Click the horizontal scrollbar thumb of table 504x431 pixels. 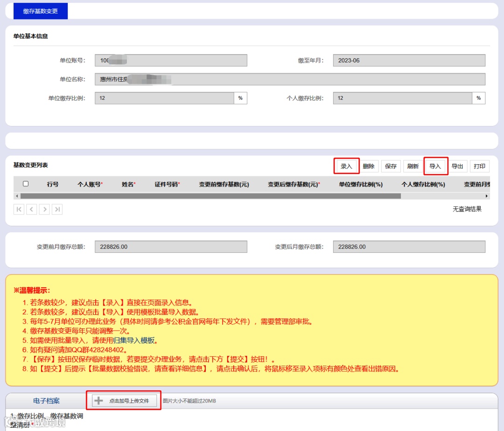click(x=210, y=196)
